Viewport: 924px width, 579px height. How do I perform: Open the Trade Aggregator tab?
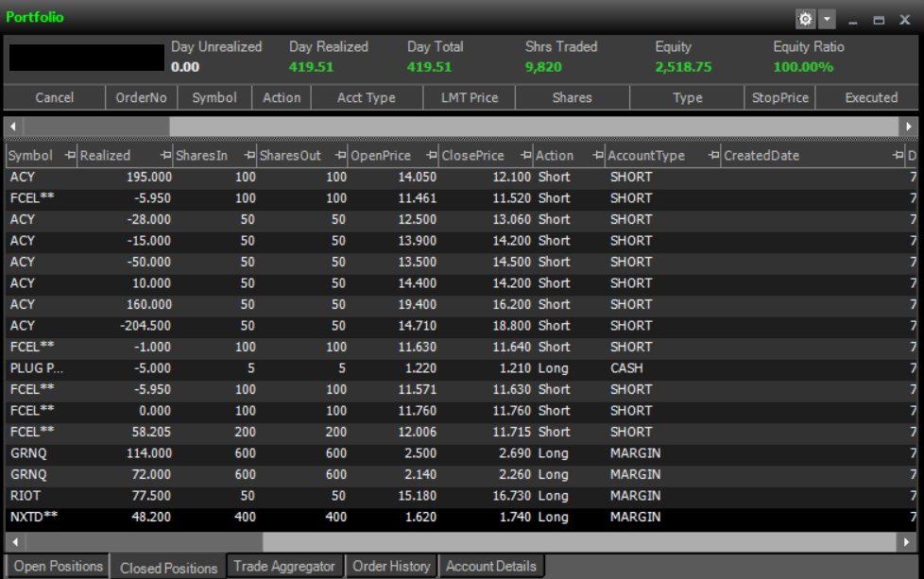(284, 566)
